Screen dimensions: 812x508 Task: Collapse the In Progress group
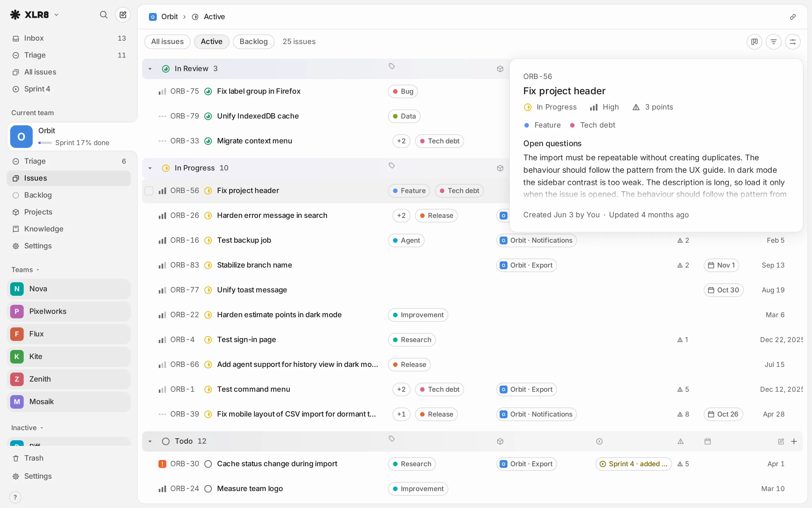[150, 168]
